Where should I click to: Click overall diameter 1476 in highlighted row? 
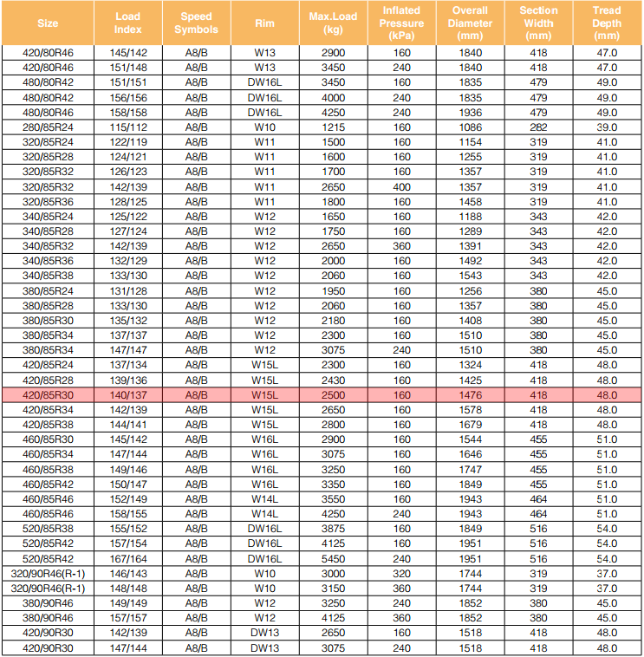point(470,394)
